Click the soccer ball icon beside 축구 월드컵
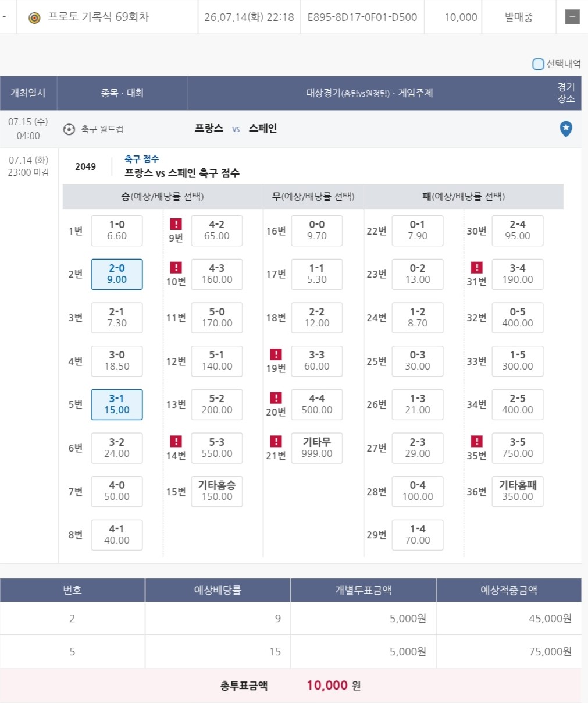Viewport: 588px width, 703px height. click(x=69, y=129)
